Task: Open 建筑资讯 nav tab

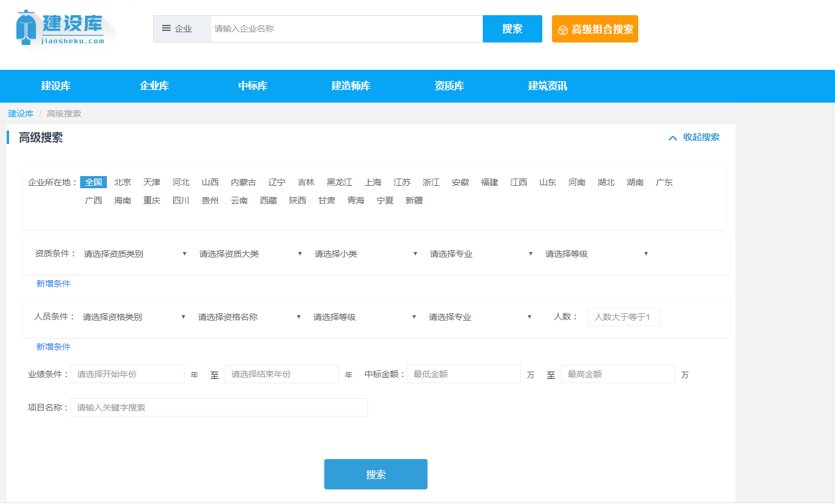Action: click(x=548, y=86)
